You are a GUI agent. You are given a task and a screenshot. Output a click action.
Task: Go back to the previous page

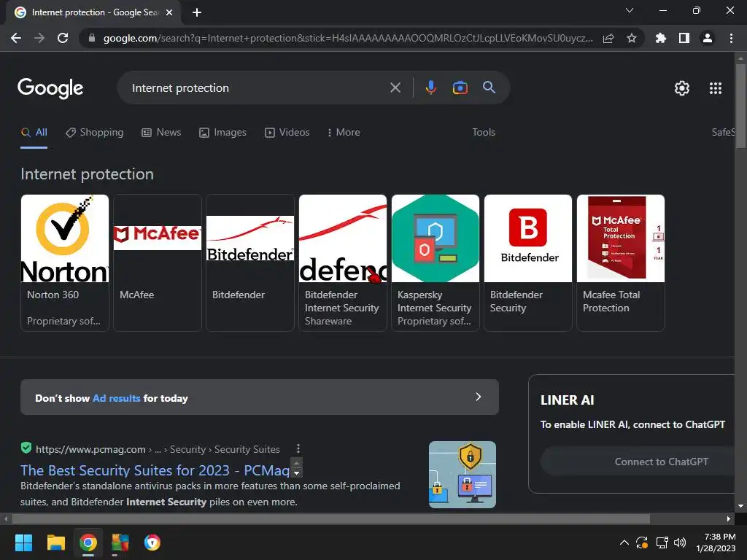(16, 38)
